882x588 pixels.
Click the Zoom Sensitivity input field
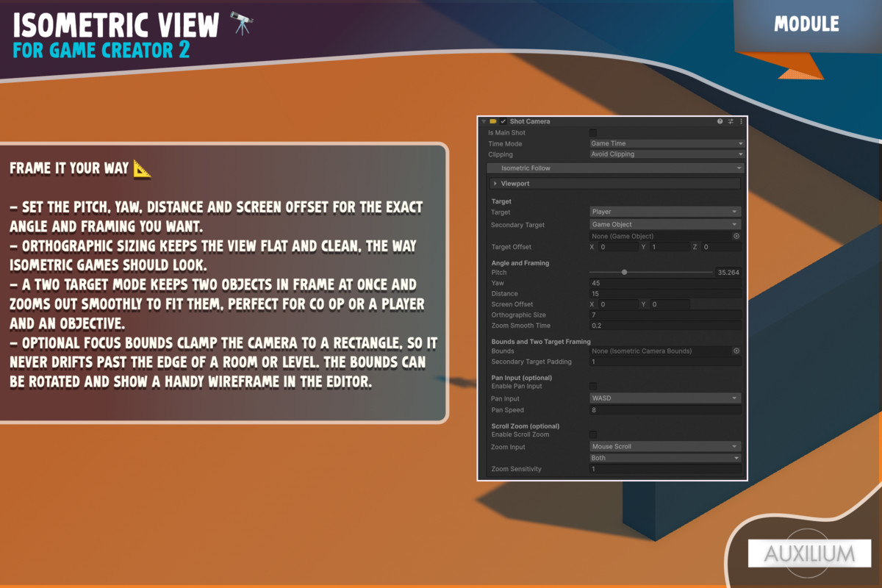665,469
